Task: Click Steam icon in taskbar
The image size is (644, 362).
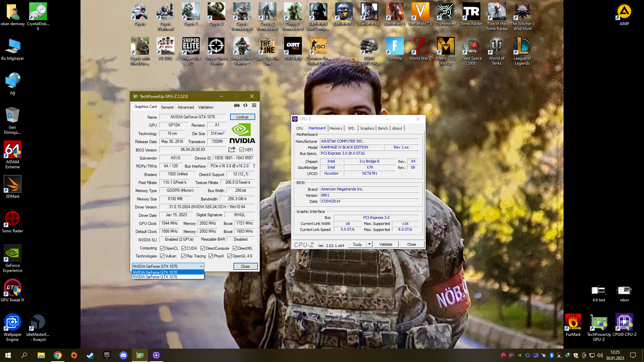Action: pos(90,355)
